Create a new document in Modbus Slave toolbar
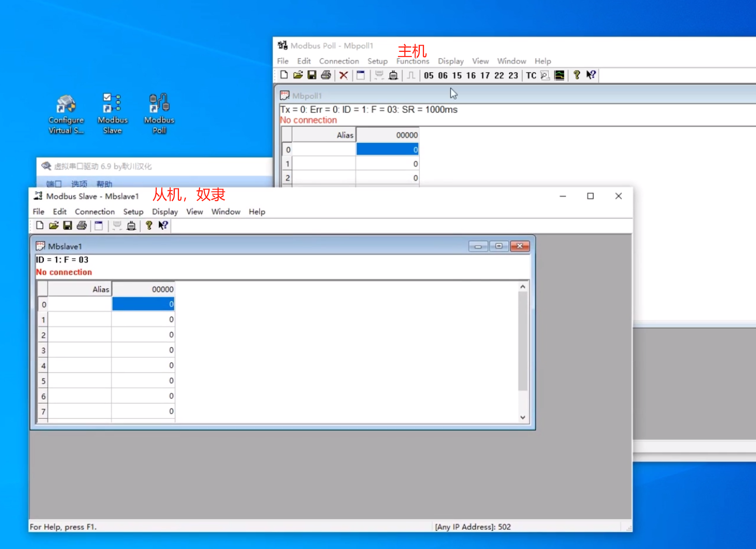Image resolution: width=756 pixels, height=549 pixels. pos(40,225)
